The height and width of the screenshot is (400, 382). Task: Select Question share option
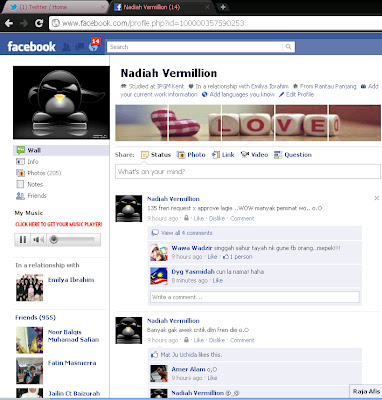[293, 155]
